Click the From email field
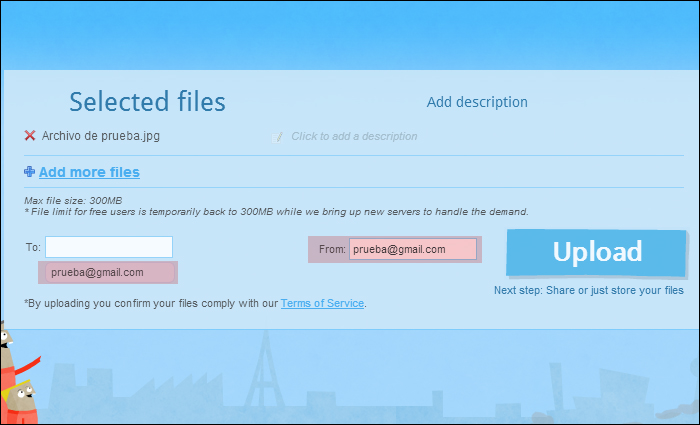700x425 pixels. click(x=412, y=250)
